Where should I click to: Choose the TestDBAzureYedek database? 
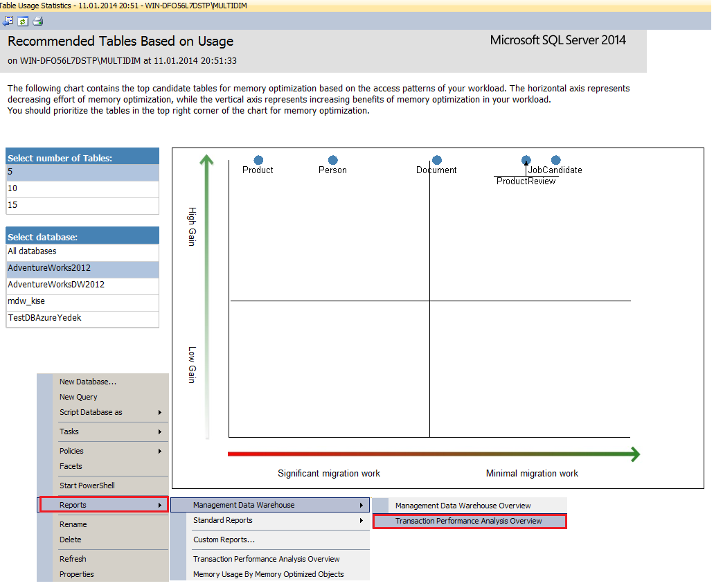pos(82,319)
